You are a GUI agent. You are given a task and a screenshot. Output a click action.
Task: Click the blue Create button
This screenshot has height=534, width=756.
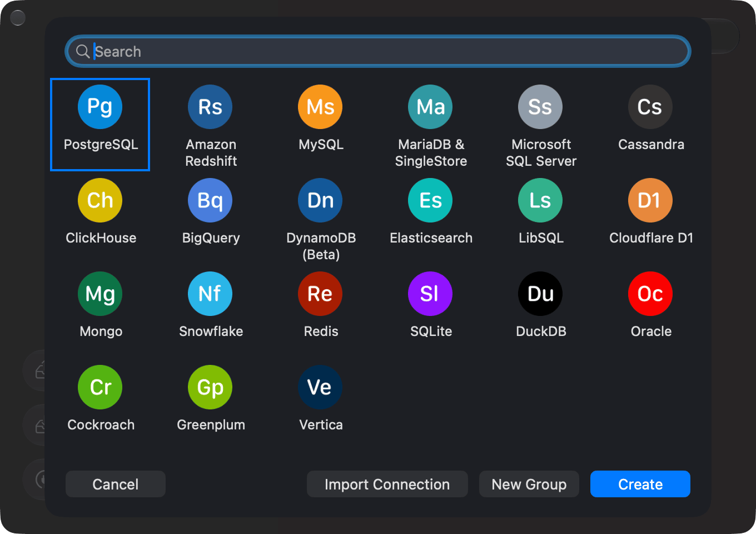coord(640,484)
